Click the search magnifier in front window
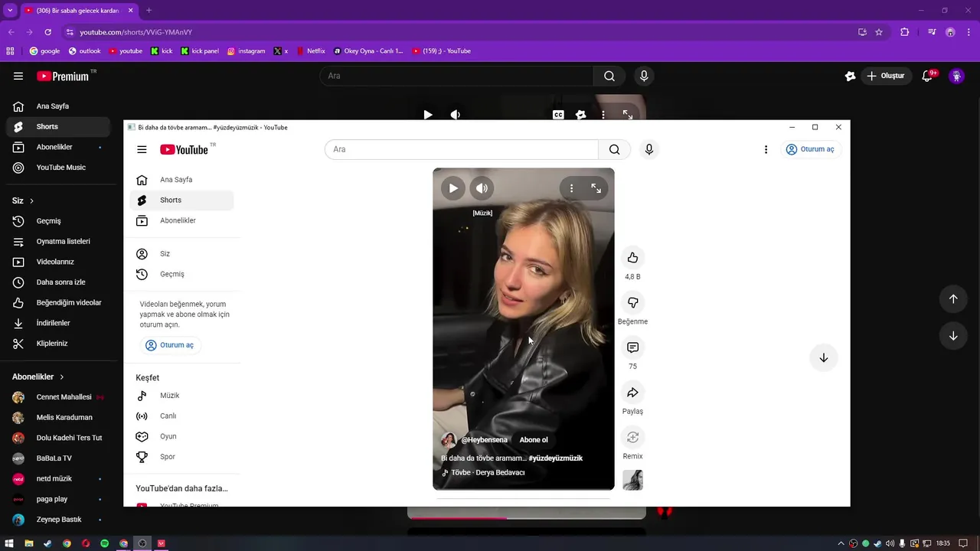This screenshot has height=551, width=980. (614, 149)
